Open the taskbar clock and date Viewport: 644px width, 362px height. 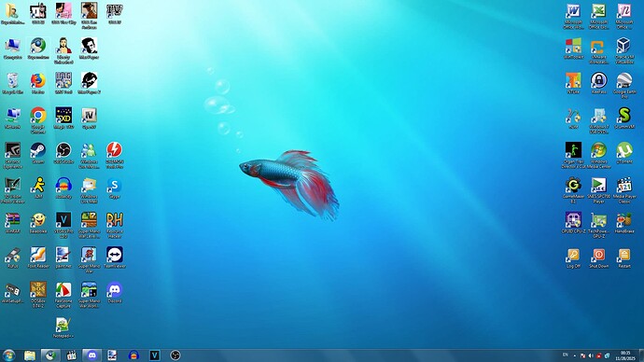[x=625, y=355]
